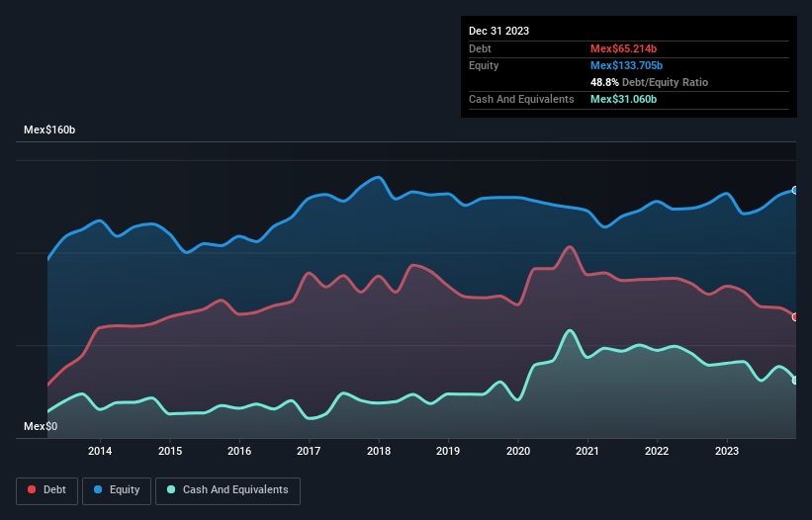Click the 2015 x-axis label

[x=170, y=451]
